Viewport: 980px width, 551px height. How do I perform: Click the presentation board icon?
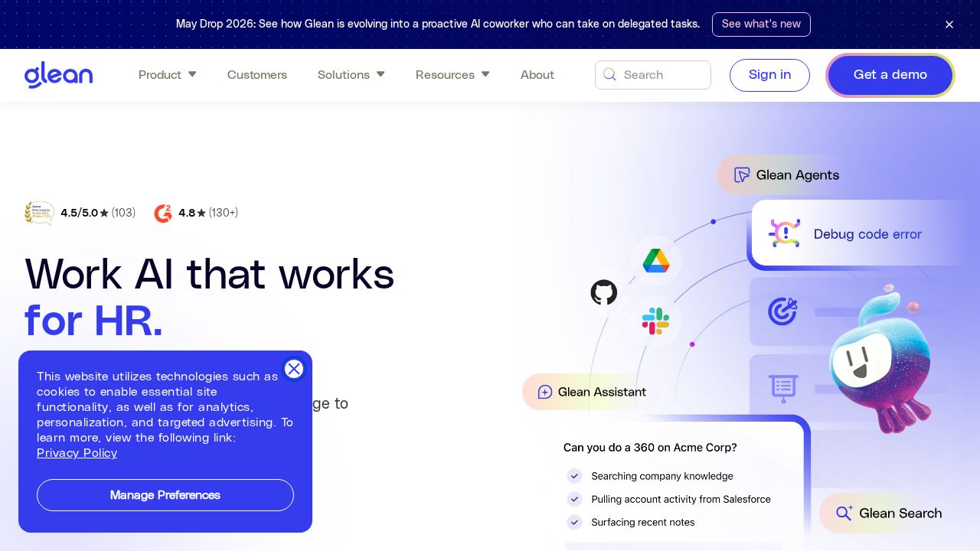point(783,388)
